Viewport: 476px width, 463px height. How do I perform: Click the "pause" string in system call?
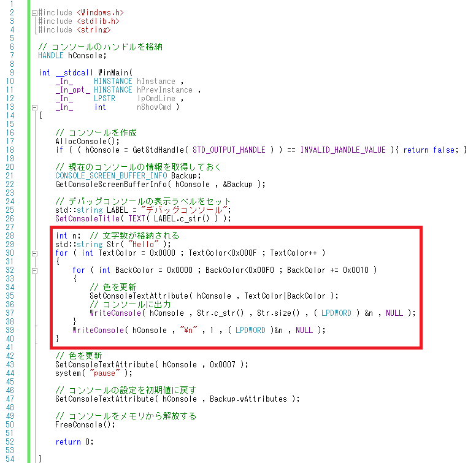[105, 373]
